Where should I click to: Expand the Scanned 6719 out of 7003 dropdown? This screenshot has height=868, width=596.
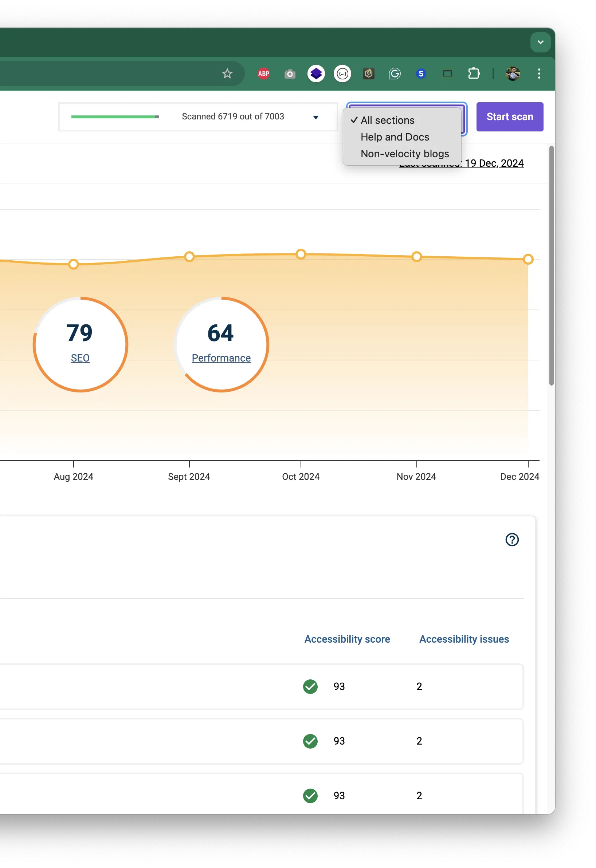coord(316,117)
